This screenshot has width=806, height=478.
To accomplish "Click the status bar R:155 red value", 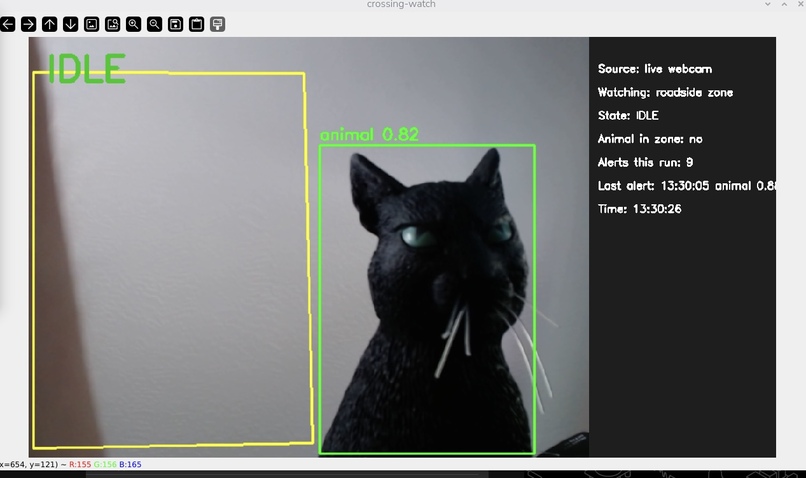I will point(80,464).
